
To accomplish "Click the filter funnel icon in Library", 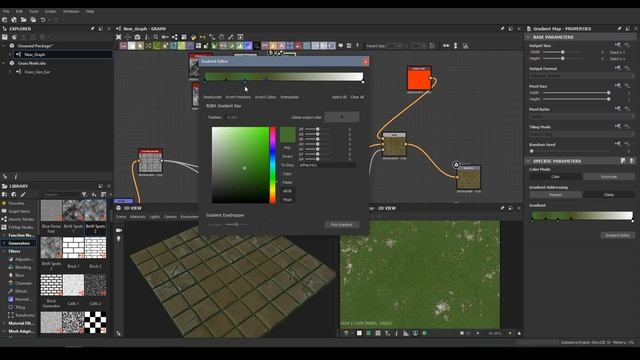I will pos(84,195).
